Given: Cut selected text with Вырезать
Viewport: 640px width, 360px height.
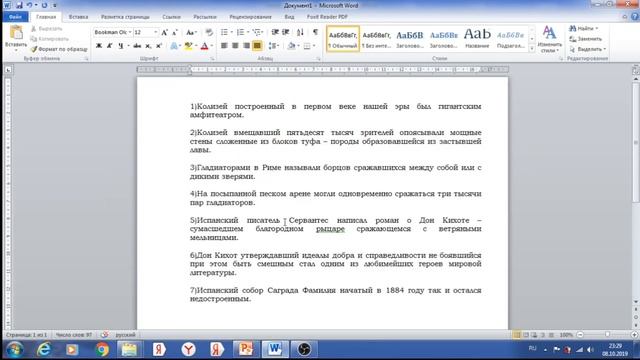Looking at the screenshot, I should (47, 29).
